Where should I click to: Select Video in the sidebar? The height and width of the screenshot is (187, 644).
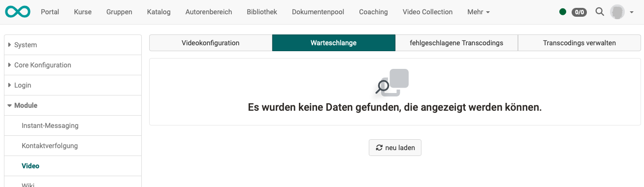point(31,166)
